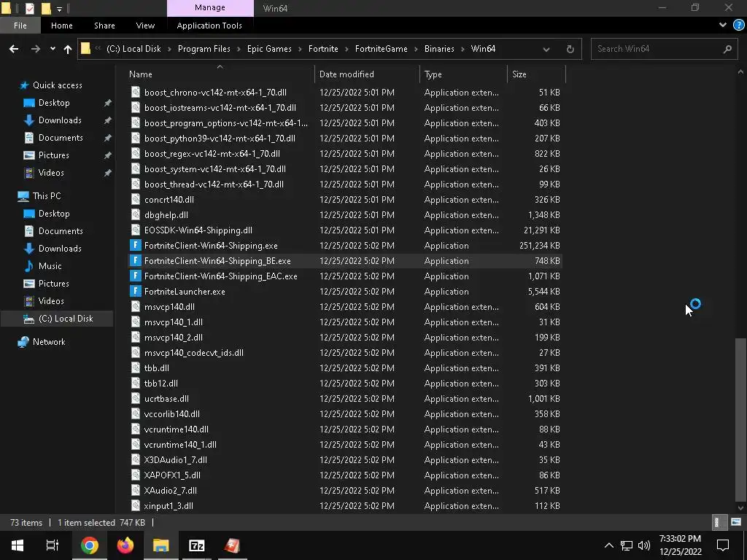Select the file ucrtbase.dll

(x=166, y=399)
